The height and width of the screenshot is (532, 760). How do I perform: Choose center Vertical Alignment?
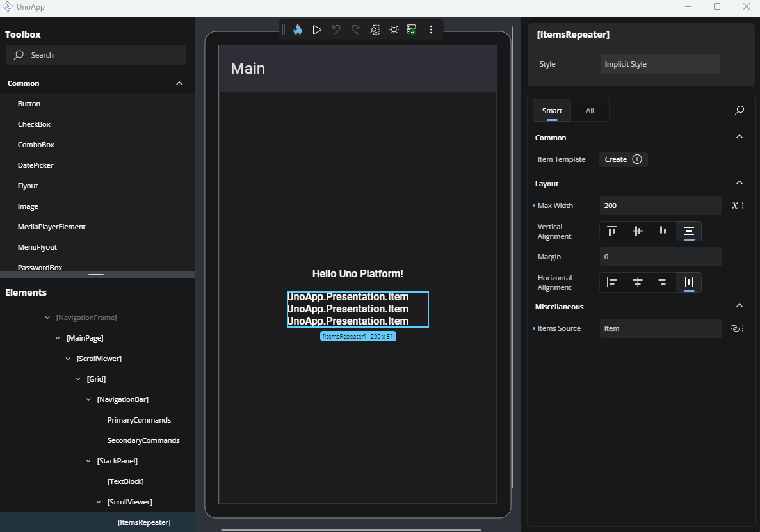click(x=637, y=231)
